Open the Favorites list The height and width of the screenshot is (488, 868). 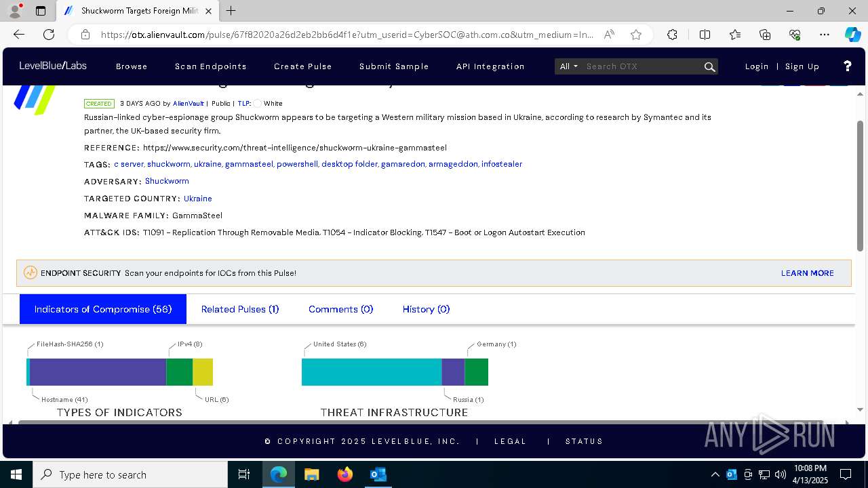(735, 35)
